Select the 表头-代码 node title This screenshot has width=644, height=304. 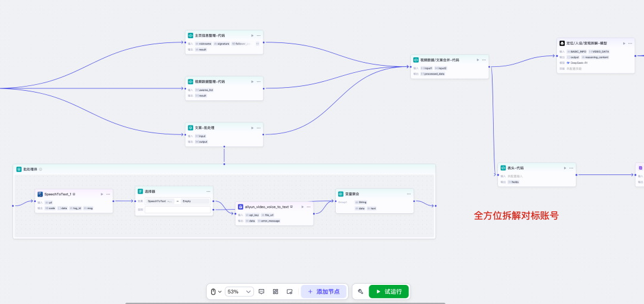[515, 168]
